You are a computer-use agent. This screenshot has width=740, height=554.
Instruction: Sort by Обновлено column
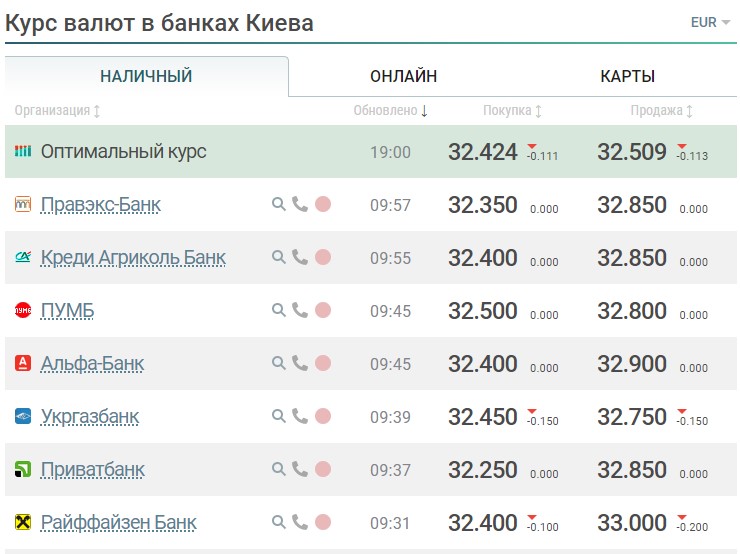391,110
